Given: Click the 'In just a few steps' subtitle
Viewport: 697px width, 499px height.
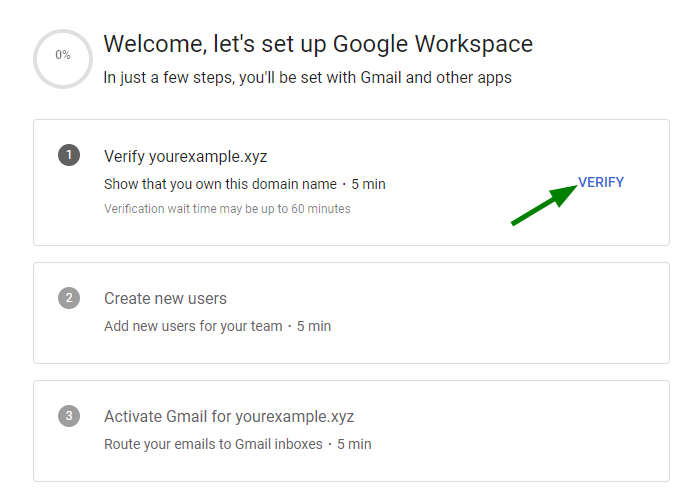Looking at the screenshot, I should pos(307,77).
